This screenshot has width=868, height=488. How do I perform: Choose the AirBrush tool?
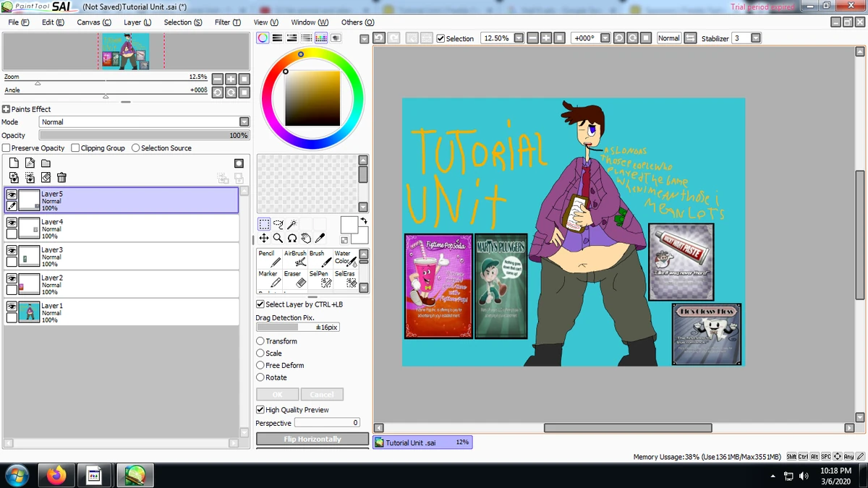[295, 259]
